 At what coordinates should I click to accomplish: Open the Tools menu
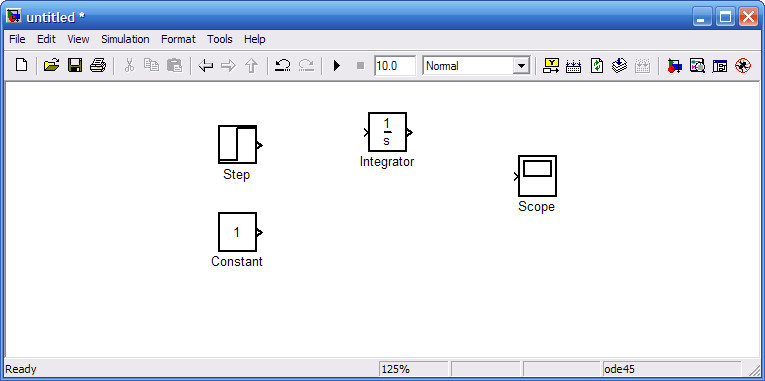coord(220,39)
